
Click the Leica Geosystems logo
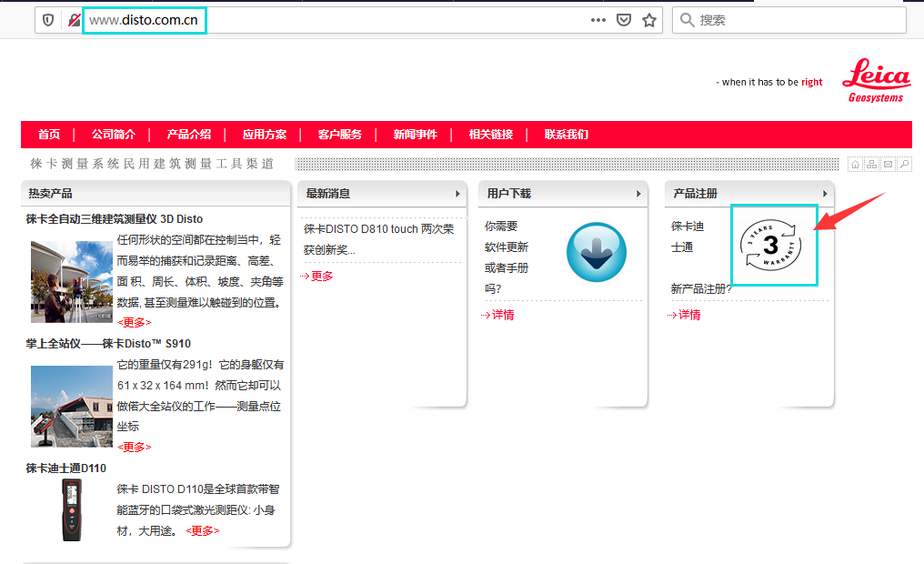coord(877,81)
